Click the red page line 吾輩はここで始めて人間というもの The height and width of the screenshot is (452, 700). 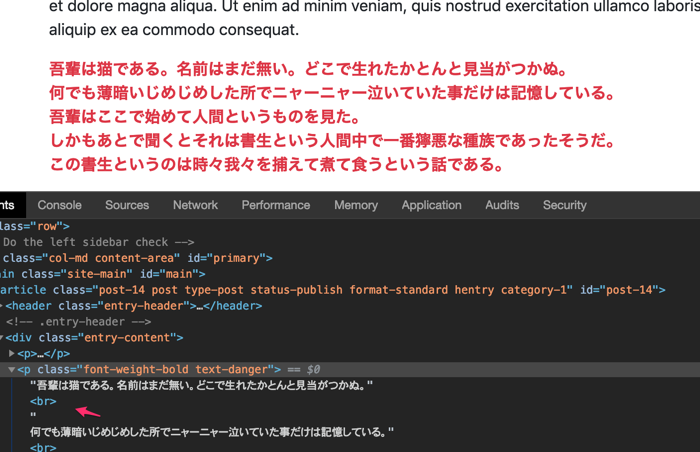tap(205, 117)
